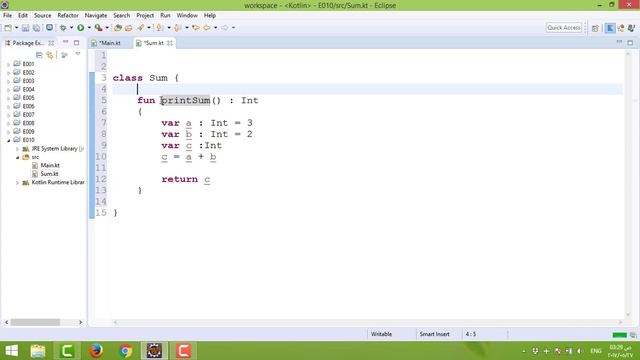The height and width of the screenshot is (360, 640).
Task: Click the Writable status field
Action: pyautogui.click(x=381, y=334)
